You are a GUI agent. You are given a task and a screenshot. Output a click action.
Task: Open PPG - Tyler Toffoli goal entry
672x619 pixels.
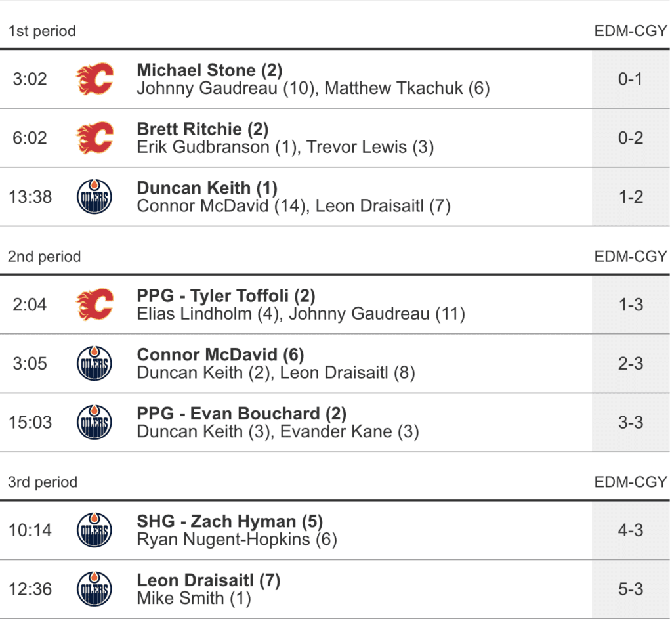point(226,296)
